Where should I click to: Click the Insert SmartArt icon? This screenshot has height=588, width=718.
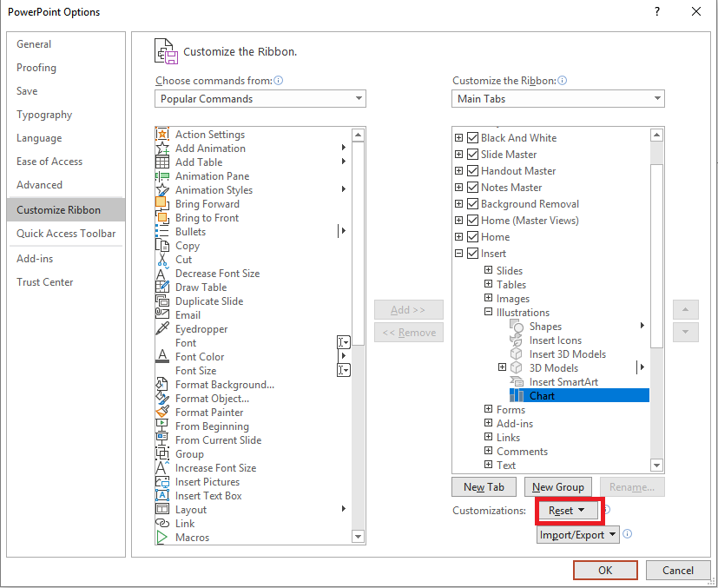coord(517,382)
